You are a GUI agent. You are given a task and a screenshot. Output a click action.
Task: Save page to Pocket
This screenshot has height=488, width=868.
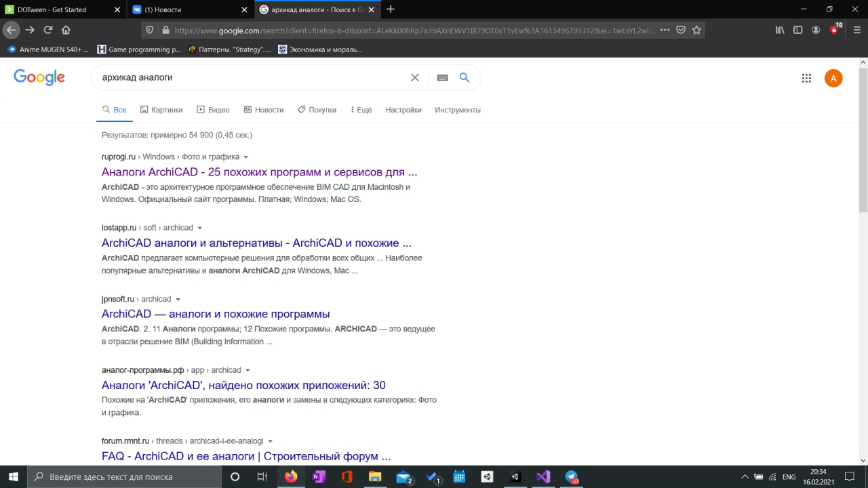680,30
